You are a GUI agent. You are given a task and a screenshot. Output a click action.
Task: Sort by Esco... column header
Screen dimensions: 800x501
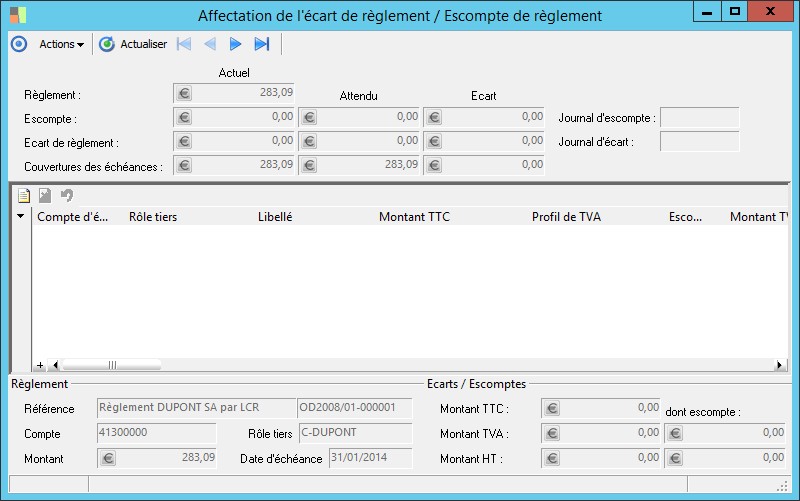685,217
